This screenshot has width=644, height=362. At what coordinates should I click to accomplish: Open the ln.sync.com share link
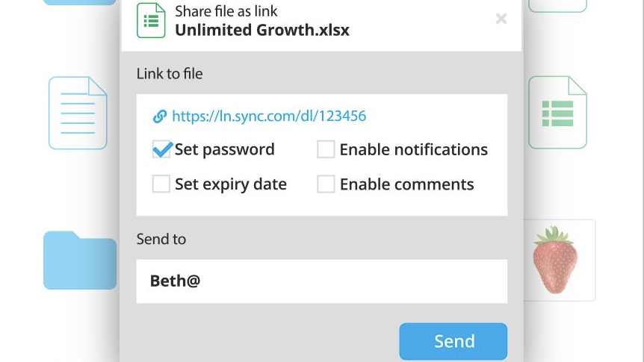tap(269, 116)
